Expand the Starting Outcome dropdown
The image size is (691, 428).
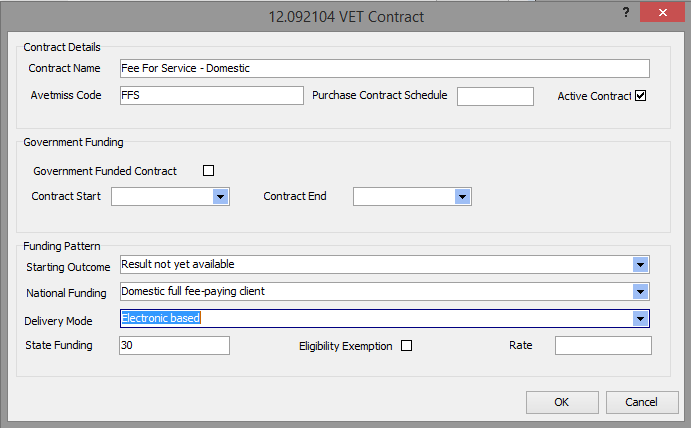[640, 265]
